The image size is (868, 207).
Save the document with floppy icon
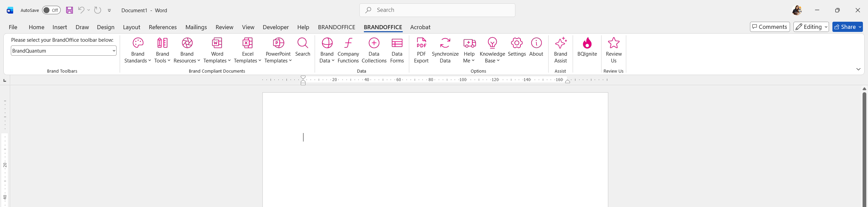(70, 10)
